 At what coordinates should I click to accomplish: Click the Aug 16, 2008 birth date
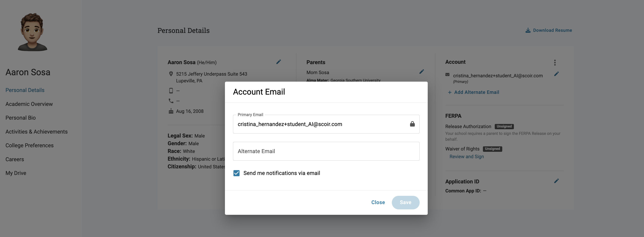tap(190, 111)
